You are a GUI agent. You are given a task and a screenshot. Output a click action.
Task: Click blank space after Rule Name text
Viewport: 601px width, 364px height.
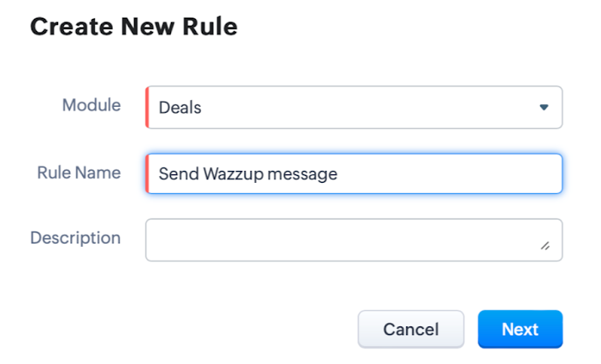(x=445, y=173)
